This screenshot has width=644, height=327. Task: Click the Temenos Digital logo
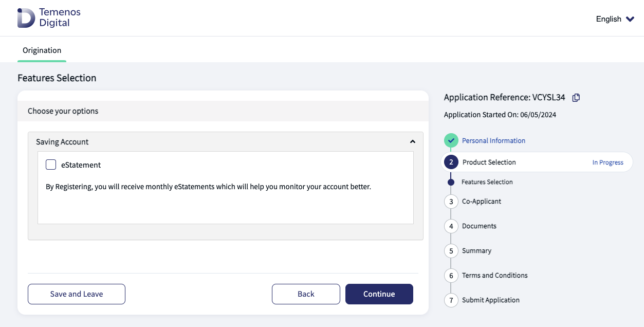coord(49,17)
